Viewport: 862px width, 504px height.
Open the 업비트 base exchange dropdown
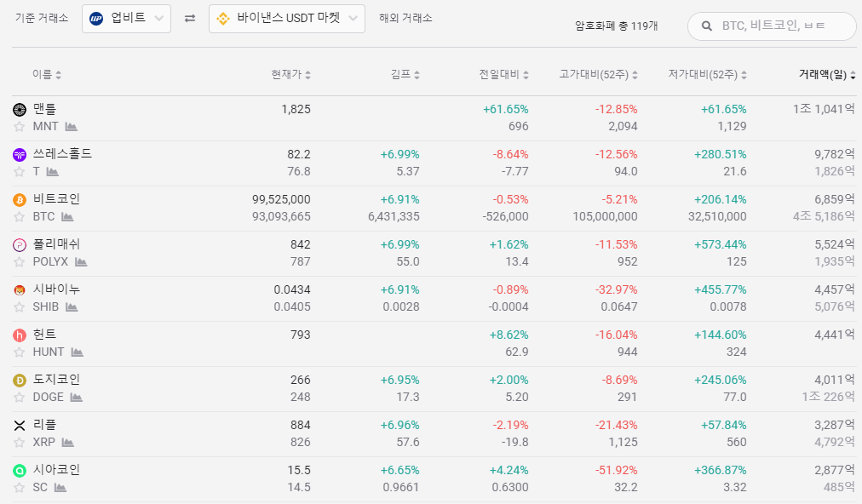coord(126,19)
